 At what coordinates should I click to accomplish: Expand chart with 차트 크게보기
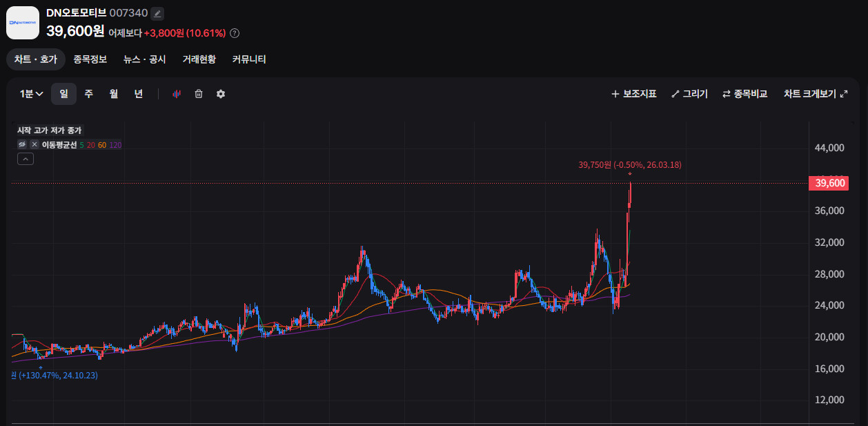click(815, 94)
